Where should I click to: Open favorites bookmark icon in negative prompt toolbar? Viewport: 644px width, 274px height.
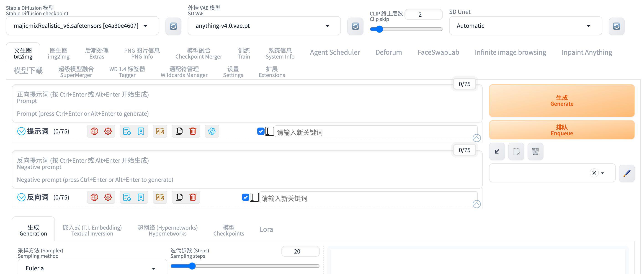[x=141, y=197]
